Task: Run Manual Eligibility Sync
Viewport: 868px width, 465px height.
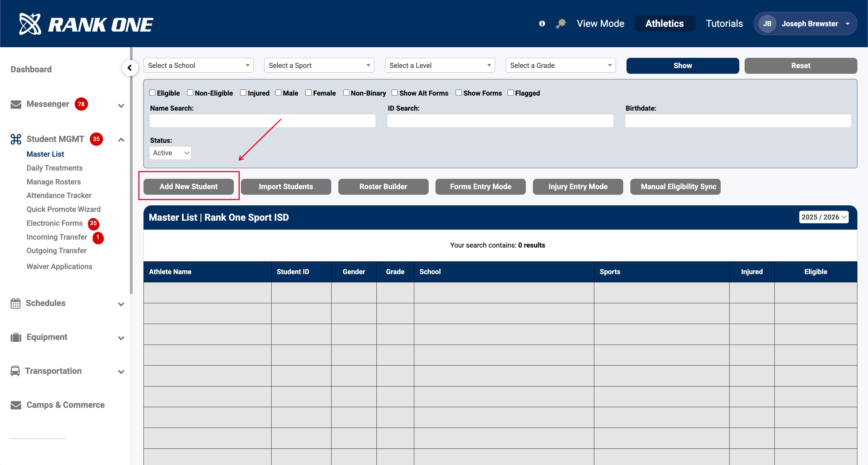Action: click(x=675, y=186)
